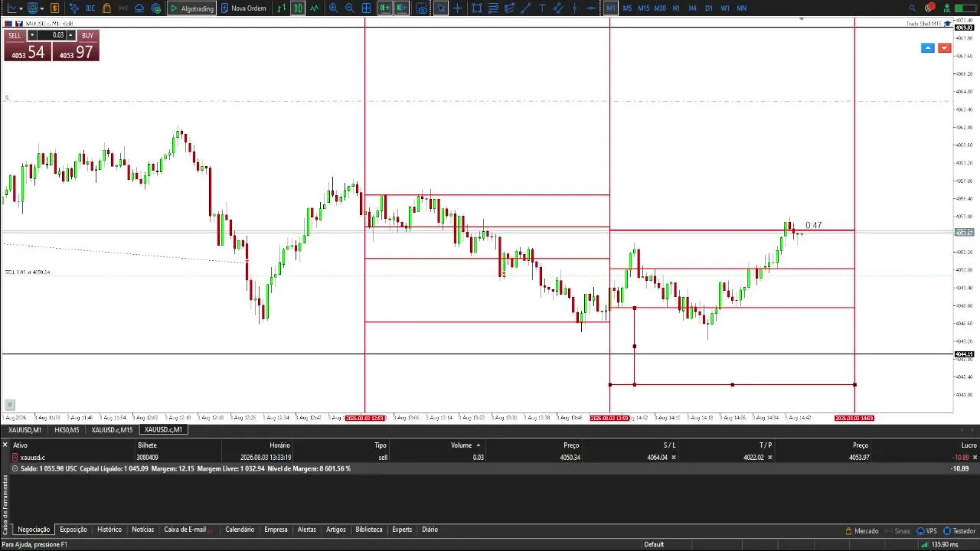Open the Caixa de E-mail tab
Screen dimensions: 980x551
pos(185,530)
